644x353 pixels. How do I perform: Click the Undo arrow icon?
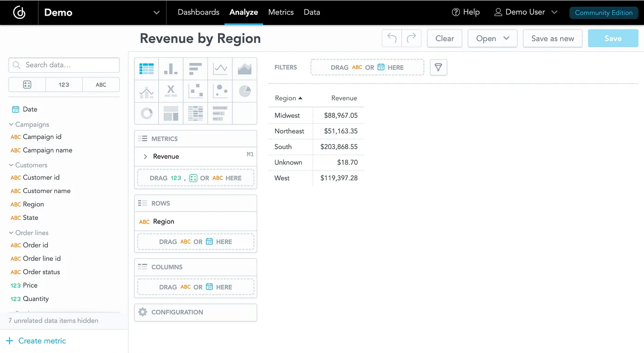point(391,38)
